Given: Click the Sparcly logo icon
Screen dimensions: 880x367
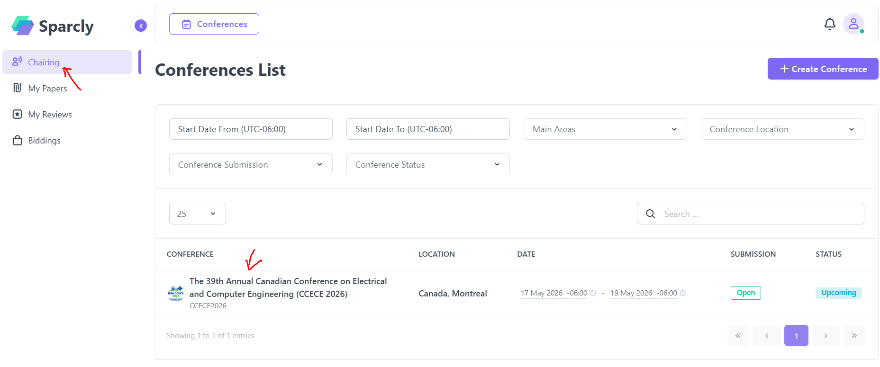Looking at the screenshot, I should pos(23,26).
